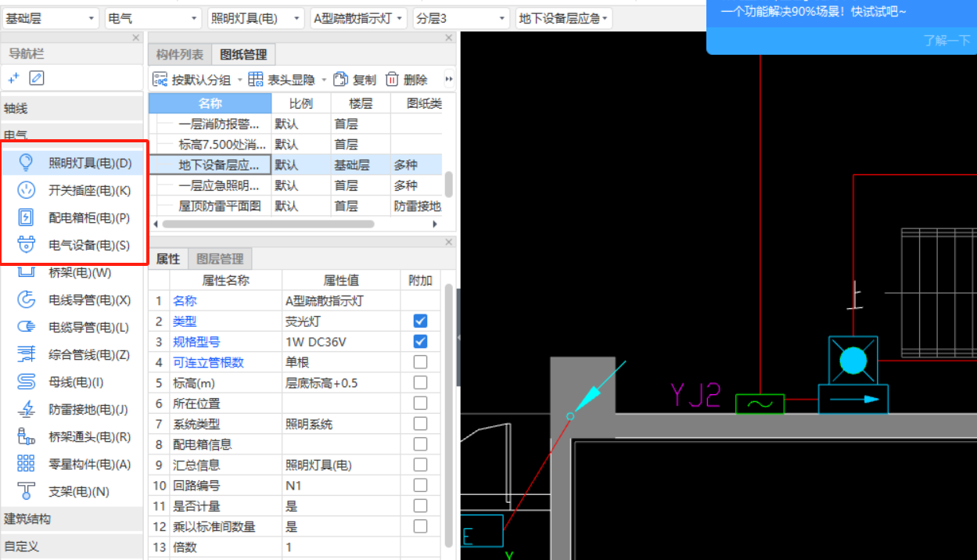977x560 pixels.
Task: Open the A型疏散指示灯 dropdown
Action: click(359, 18)
